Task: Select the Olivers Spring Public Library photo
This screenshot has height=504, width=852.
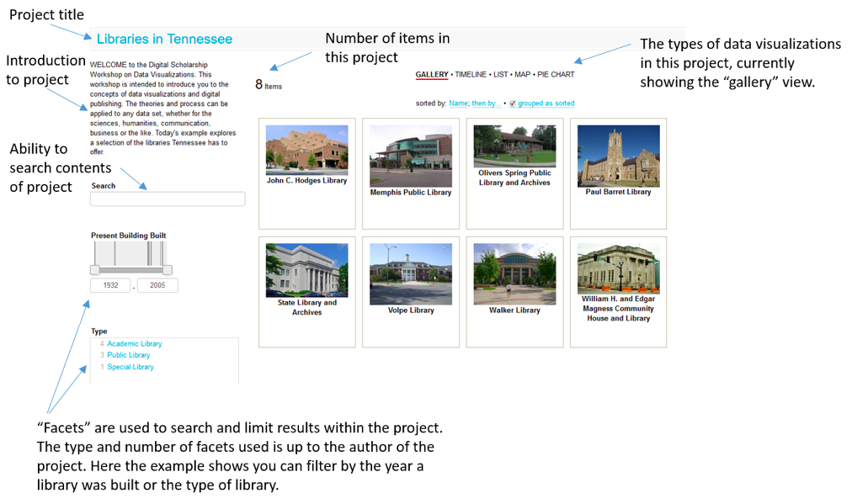Action: [x=514, y=146]
